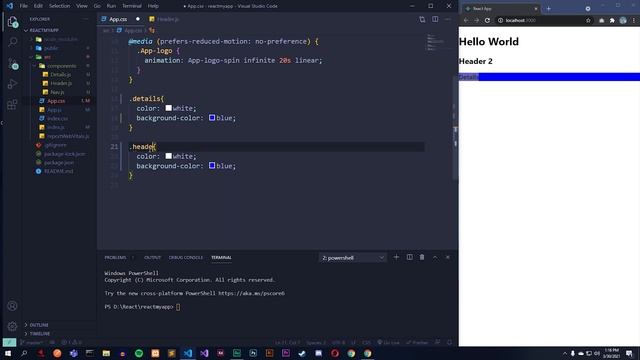
Task: Click the white color swatch under .heade rule
Action: click(x=169, y=156)
